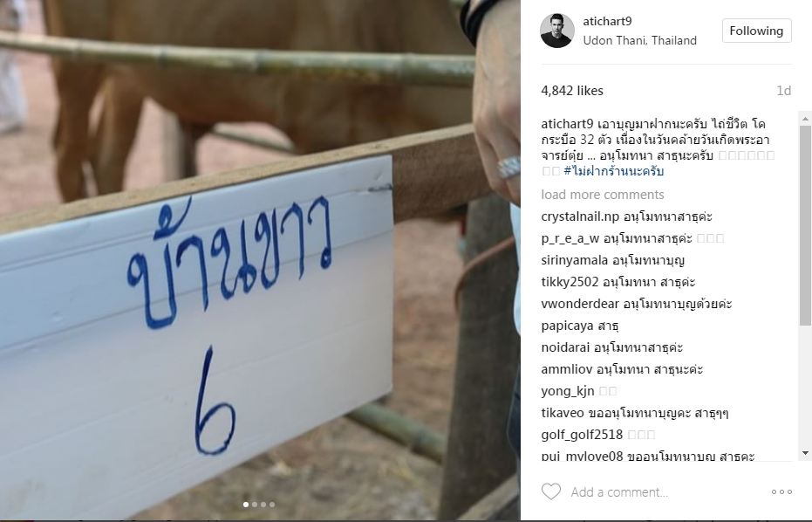This screenshot has height=522, width=812.
Task: Open the blue hashtag in the caption
Action: [614, 171]
